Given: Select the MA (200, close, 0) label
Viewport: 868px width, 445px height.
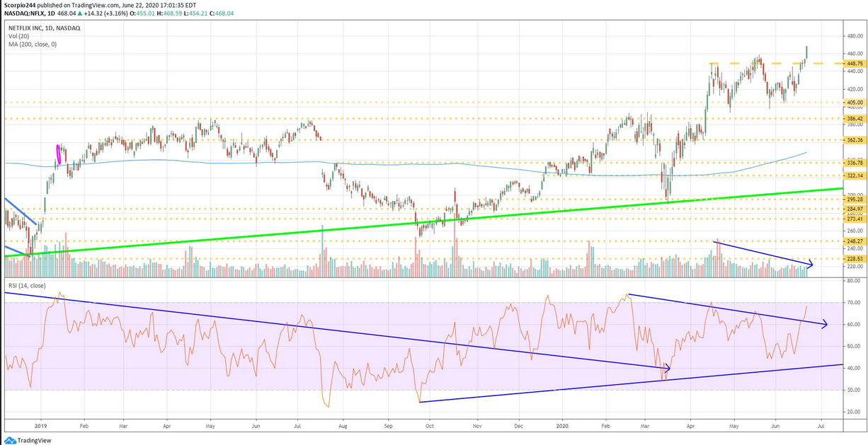Looking at the screenshot, I should click(x=33, y=44).
